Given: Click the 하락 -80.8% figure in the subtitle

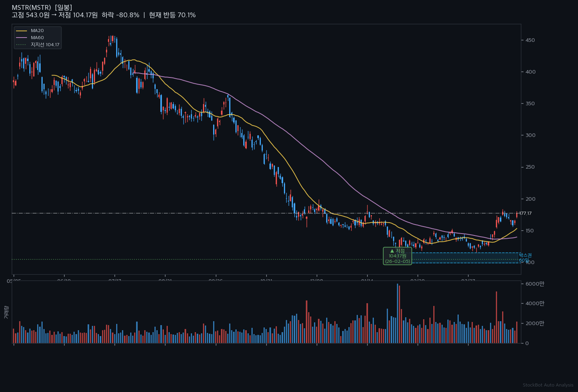Looking at the screenshot, I should pyautogui.click(x=120, y=15).
